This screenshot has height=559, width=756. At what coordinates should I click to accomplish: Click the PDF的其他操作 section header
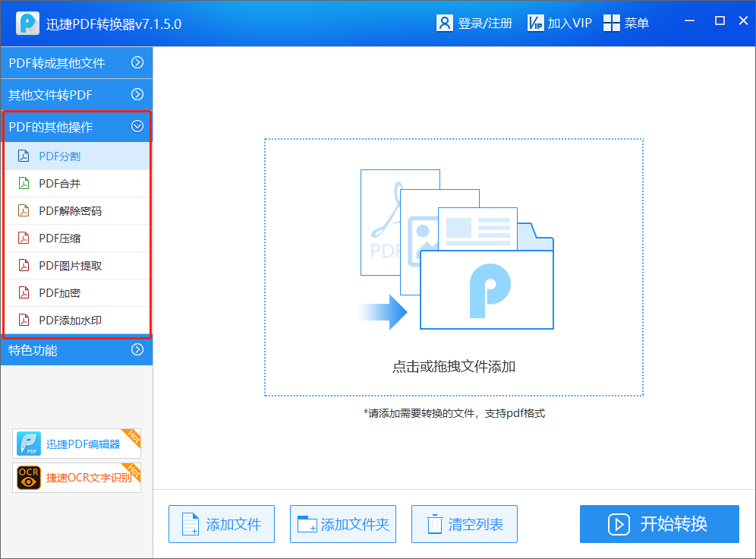77,127
